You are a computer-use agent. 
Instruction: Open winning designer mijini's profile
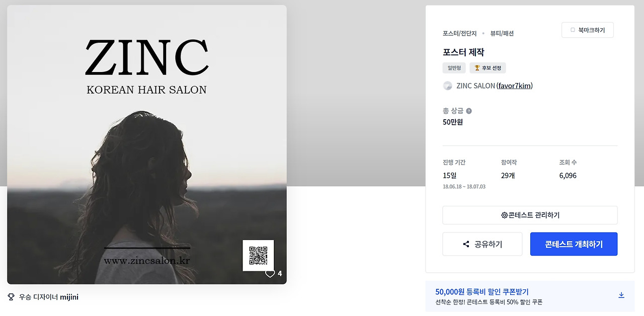pyautogui.click(x=69, y=297)
